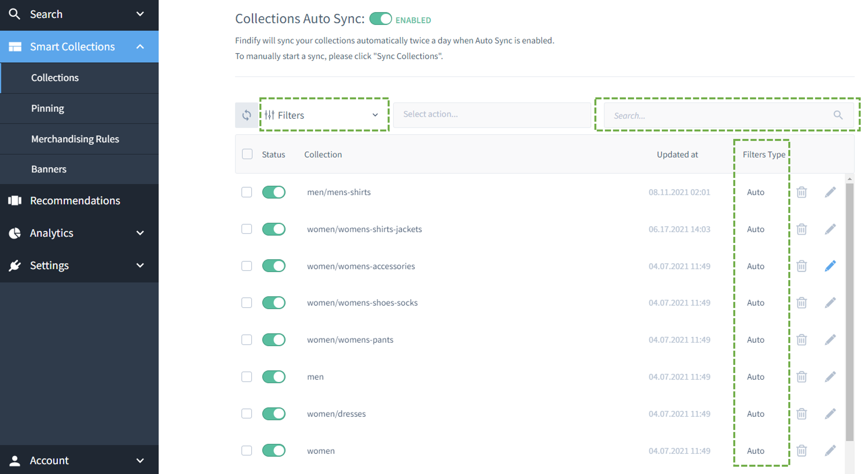Edit the women/womens-shoes-socks collection
Screen dimensions: 868x474
pos(830,303)
